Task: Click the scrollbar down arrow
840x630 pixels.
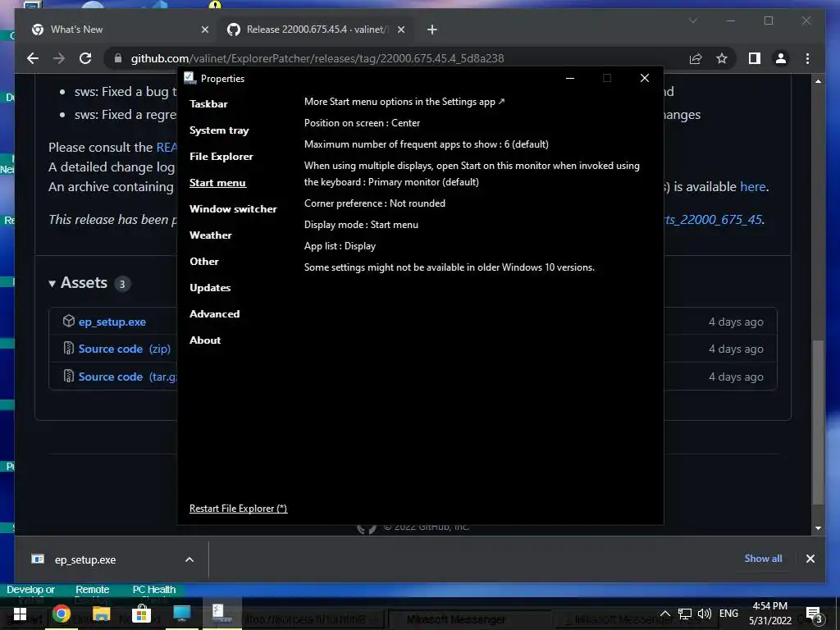Action: click(818, 528)
